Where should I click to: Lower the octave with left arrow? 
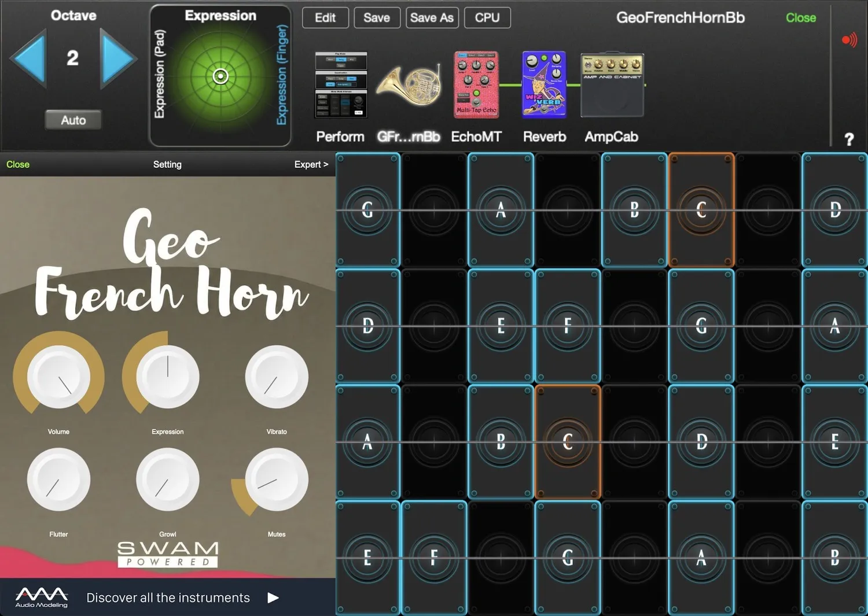point(28,58)
